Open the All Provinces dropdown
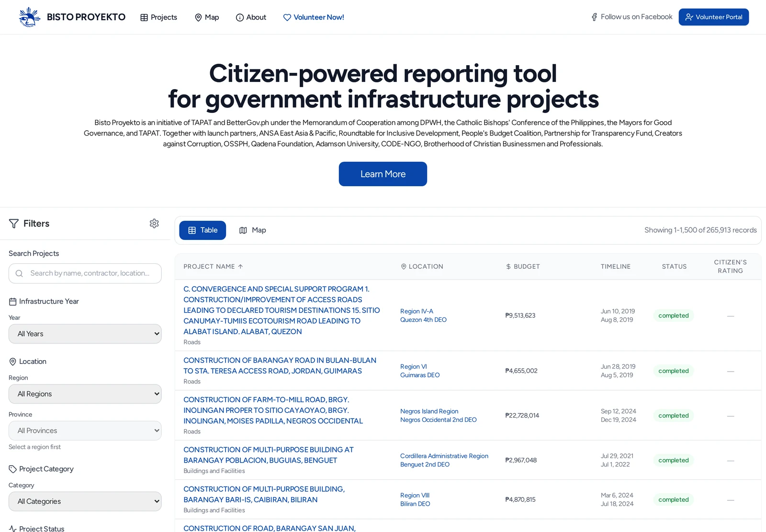 coord(85,430)
